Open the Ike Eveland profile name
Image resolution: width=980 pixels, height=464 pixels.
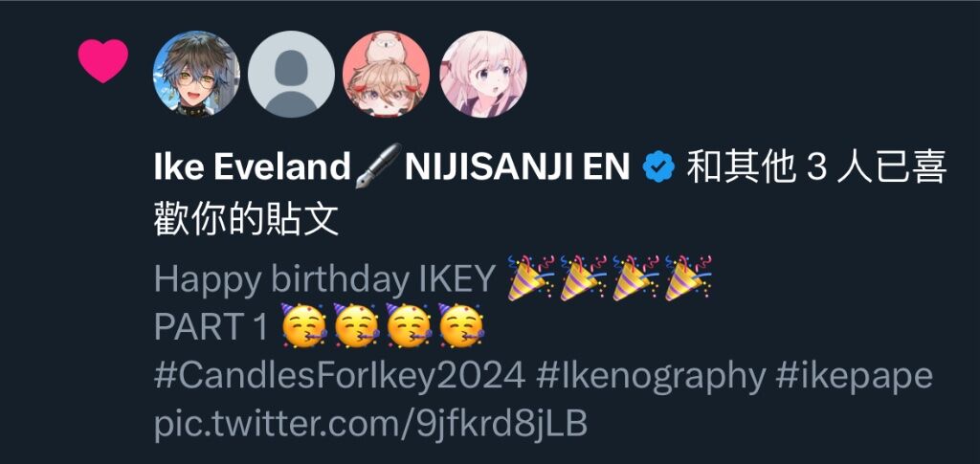253,166
